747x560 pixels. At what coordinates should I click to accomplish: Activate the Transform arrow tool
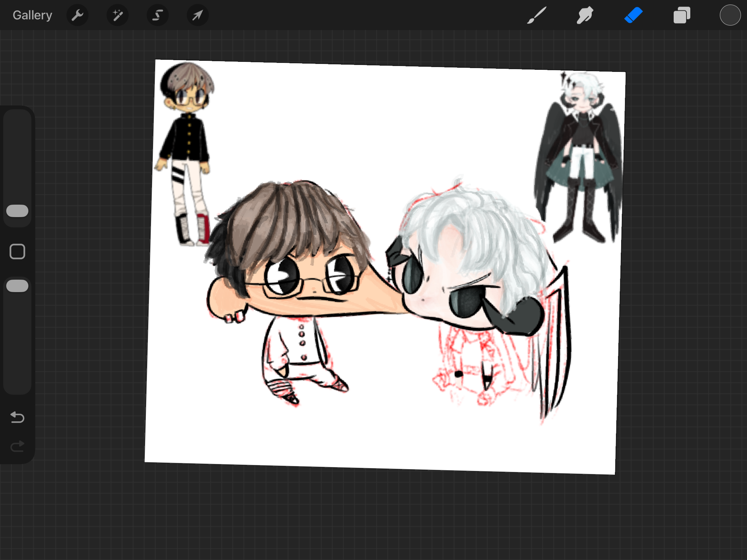(x=197, y=15)
